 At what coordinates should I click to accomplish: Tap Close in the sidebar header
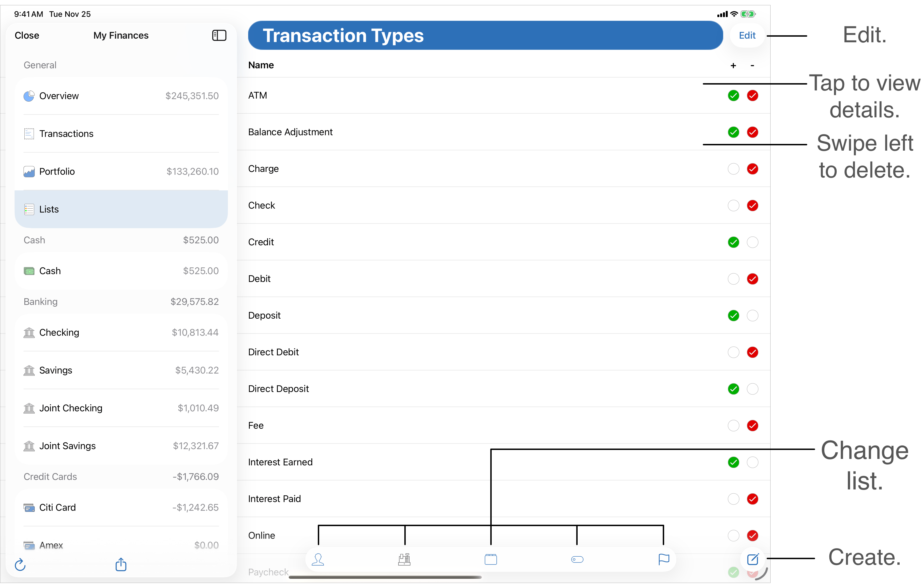coord(27,35)
